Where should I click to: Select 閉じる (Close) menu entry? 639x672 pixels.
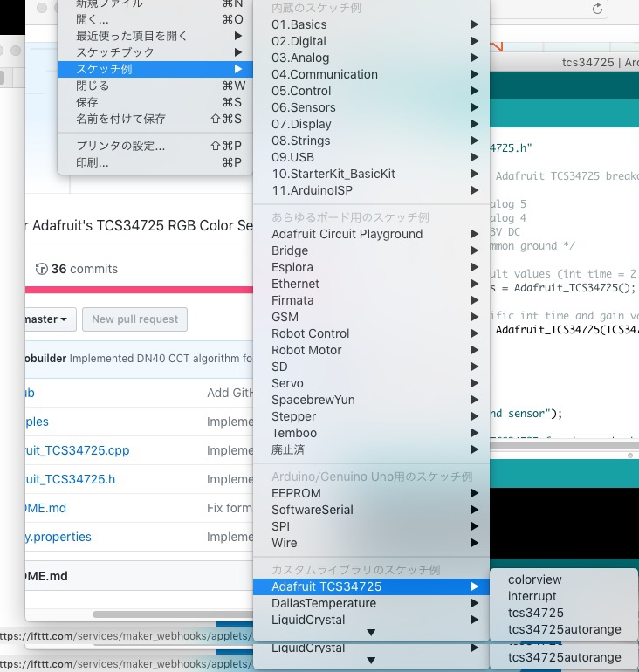(x=155, y=86)
